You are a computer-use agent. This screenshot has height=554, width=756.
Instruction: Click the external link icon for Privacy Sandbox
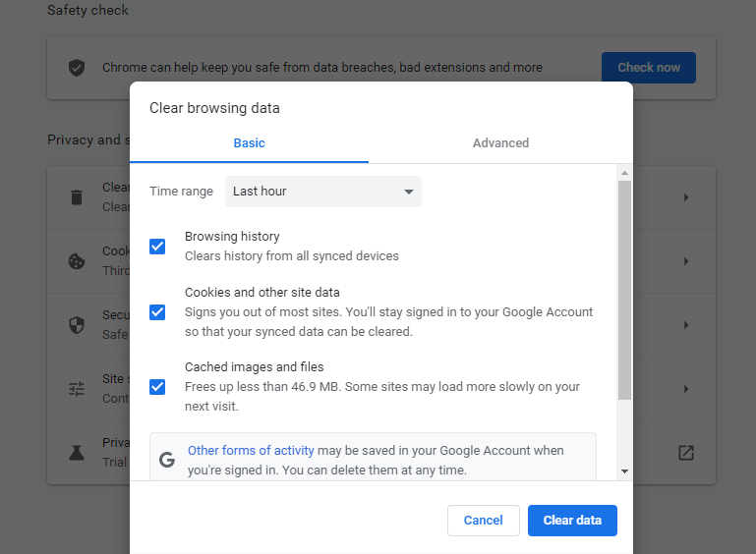coord(686,453)
